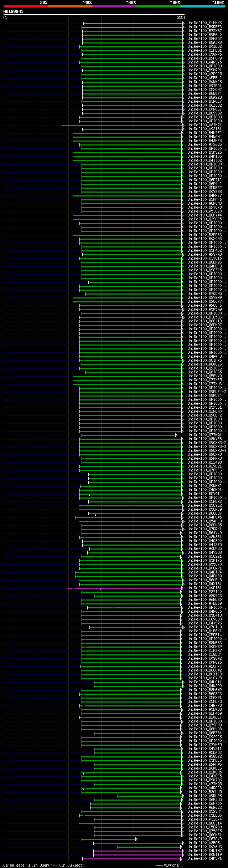
Task: Click label UniRef100_B9HRP1
Action: pos(204,70)
